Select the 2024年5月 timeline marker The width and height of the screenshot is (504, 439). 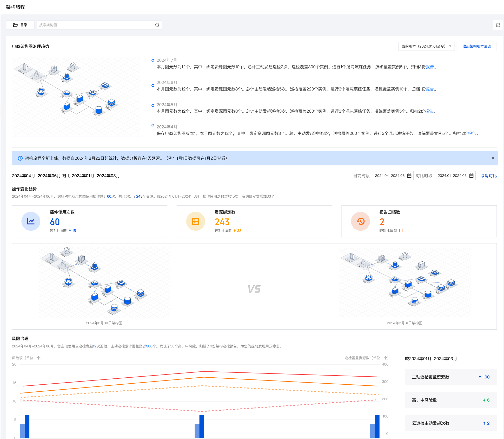[153, 105]
